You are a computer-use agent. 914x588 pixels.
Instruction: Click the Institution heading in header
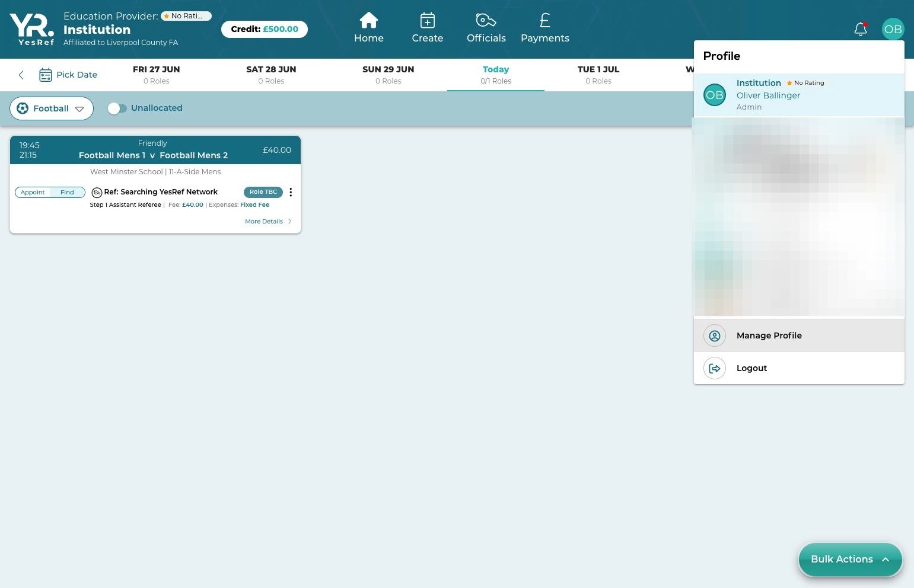click(97, 30)
